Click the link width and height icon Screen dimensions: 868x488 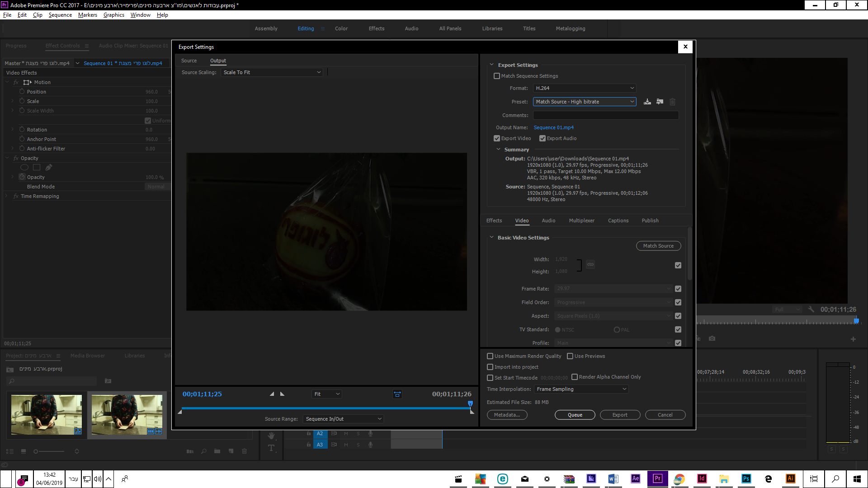tap(590, 264)
